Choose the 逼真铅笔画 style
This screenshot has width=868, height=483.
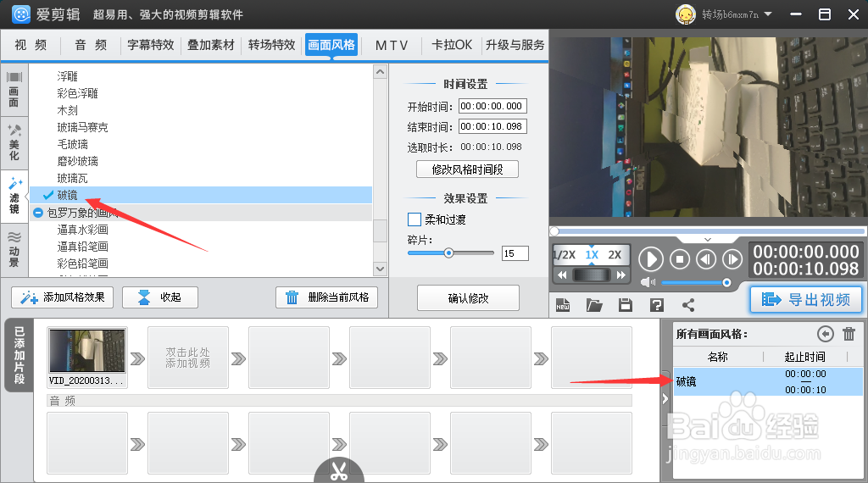pos(82,247)
